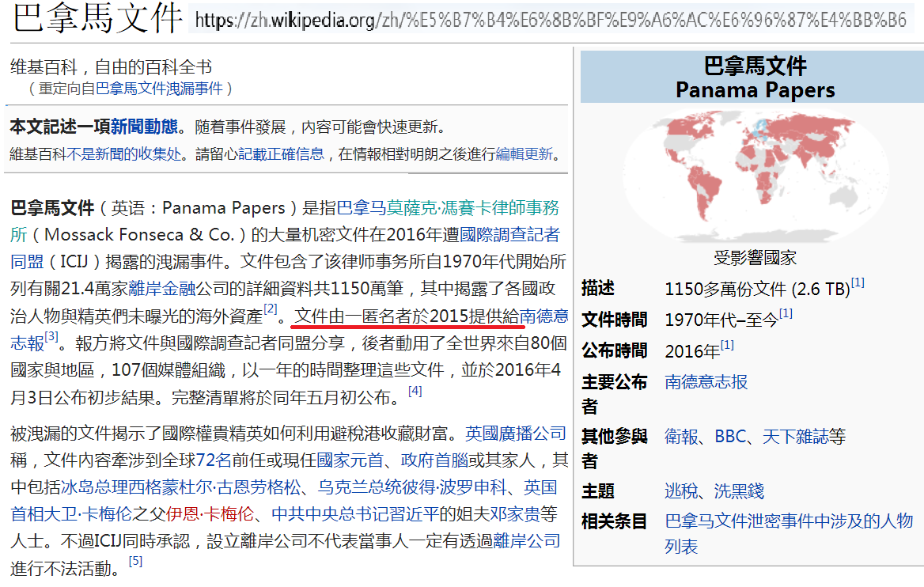Click infobox footnote [1] beside 2016年
Viewport: 924px width, 587px height.
tap(727, 345)
